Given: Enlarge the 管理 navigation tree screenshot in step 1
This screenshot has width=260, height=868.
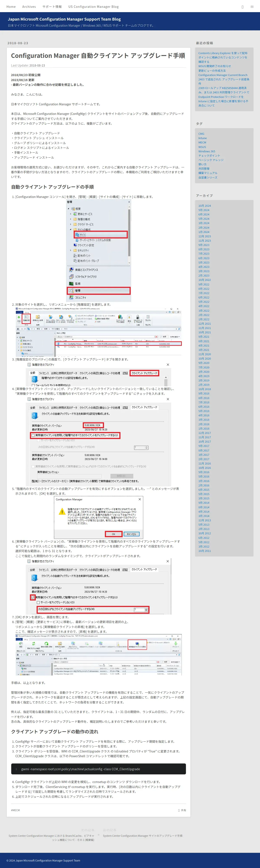Looking at the screenshot, I should 98,250.
